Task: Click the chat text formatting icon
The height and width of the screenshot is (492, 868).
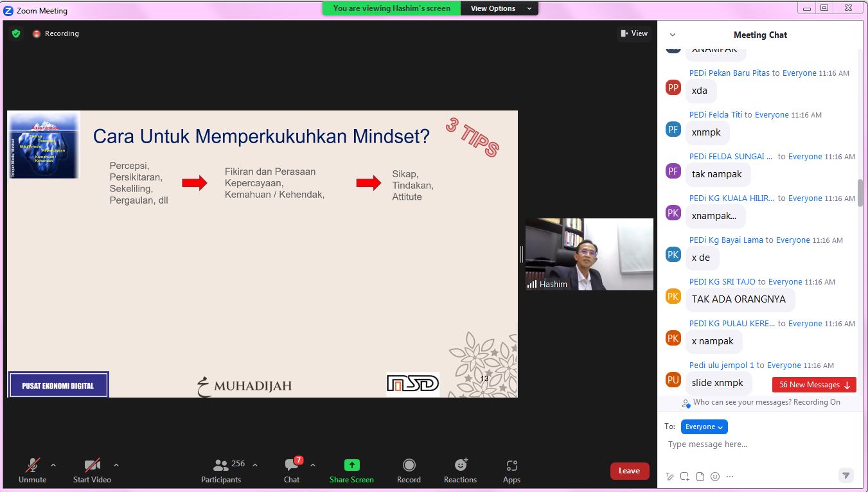Action: click(670, 477)
